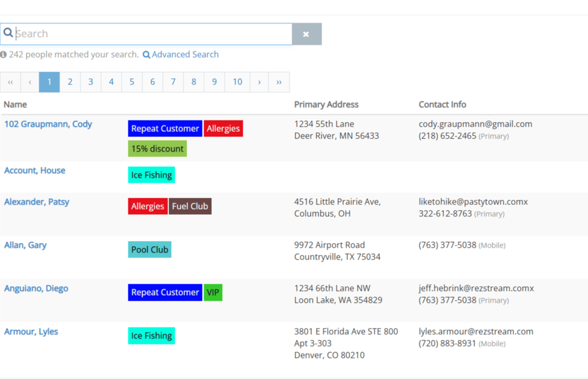Select page 4 in pagination
Viewport: 588px width, 379px height.
click(x=111, y=82)
